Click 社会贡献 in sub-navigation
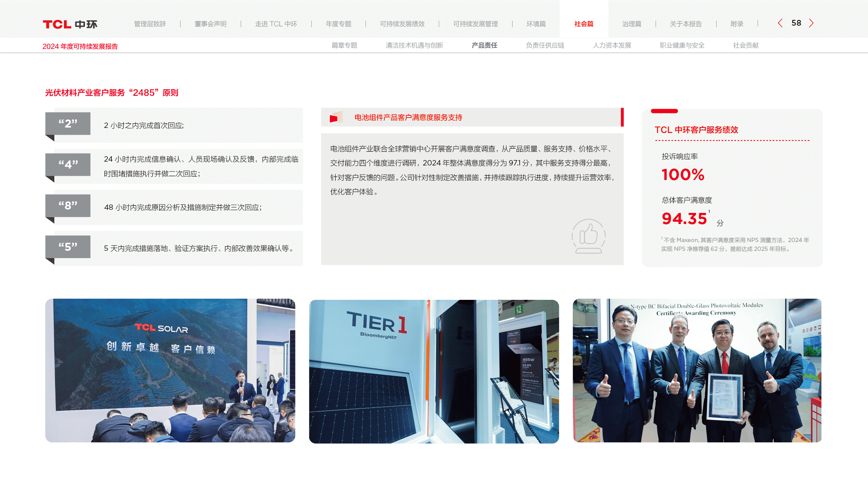This screenshot has width=868, height=489. coord(746,46)
